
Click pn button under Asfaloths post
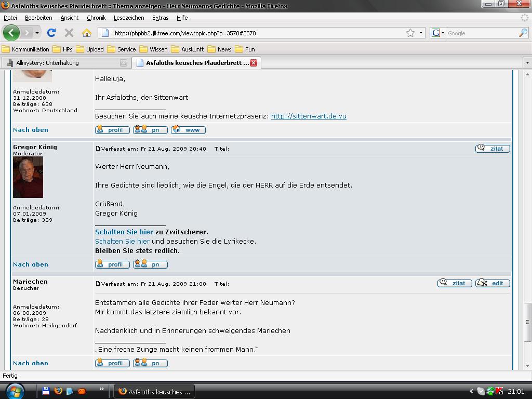coord(150,130)
